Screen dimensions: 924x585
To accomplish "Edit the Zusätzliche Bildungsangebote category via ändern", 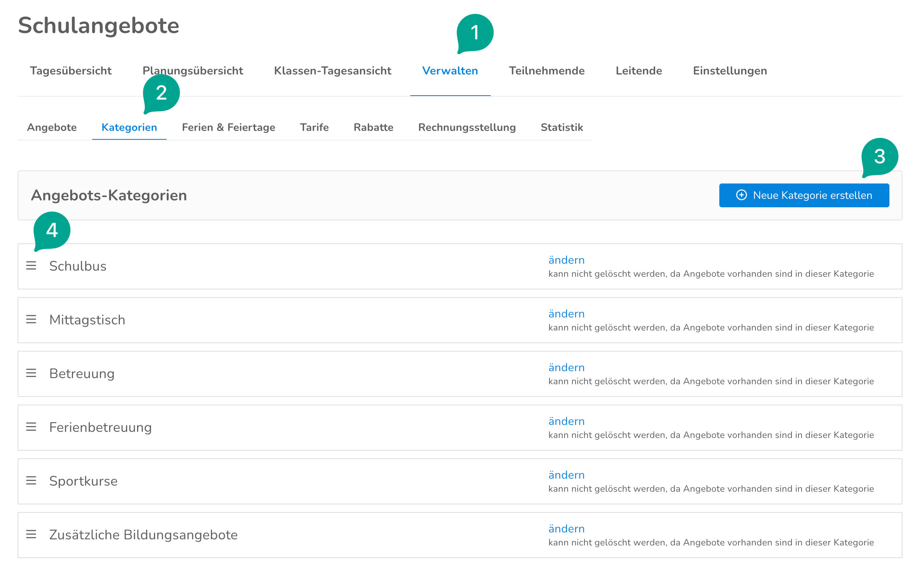I will coord(566,529).
